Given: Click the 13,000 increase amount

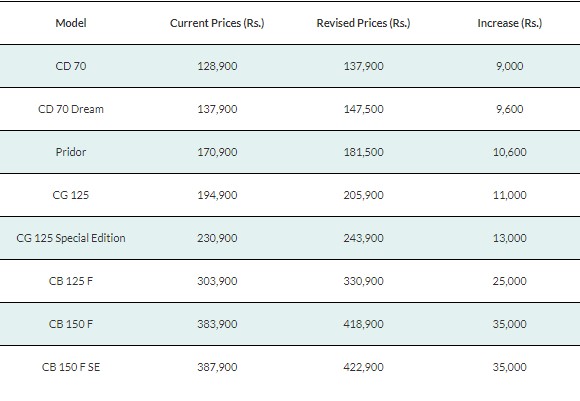Looking at the screenshot, I should (x=510, y=238).
